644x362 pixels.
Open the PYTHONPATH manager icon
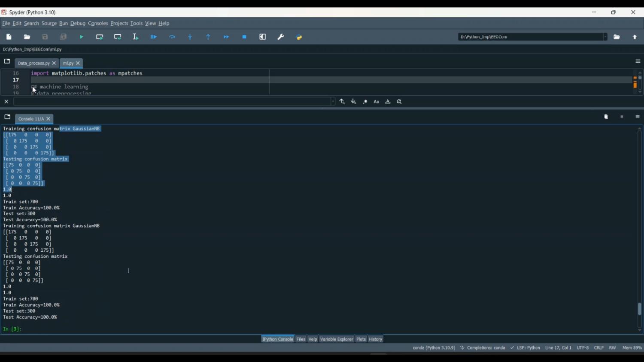299,37
